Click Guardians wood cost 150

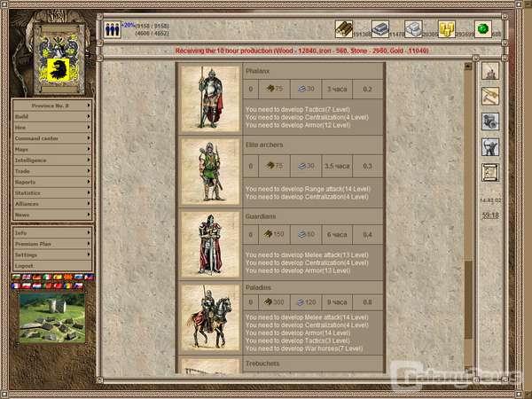click(274, 234)
